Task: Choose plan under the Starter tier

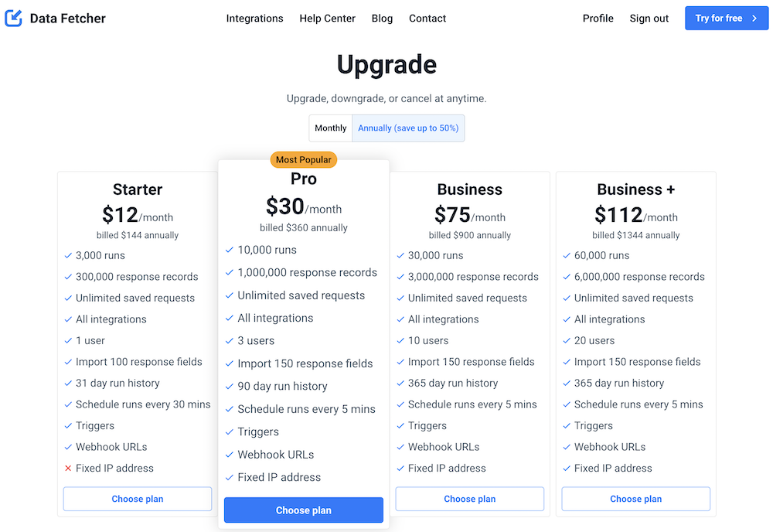Action: coord(137,499)
